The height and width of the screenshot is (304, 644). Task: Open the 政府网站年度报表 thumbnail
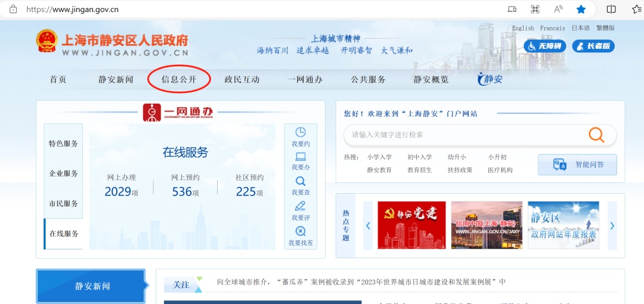click(563, 225)
